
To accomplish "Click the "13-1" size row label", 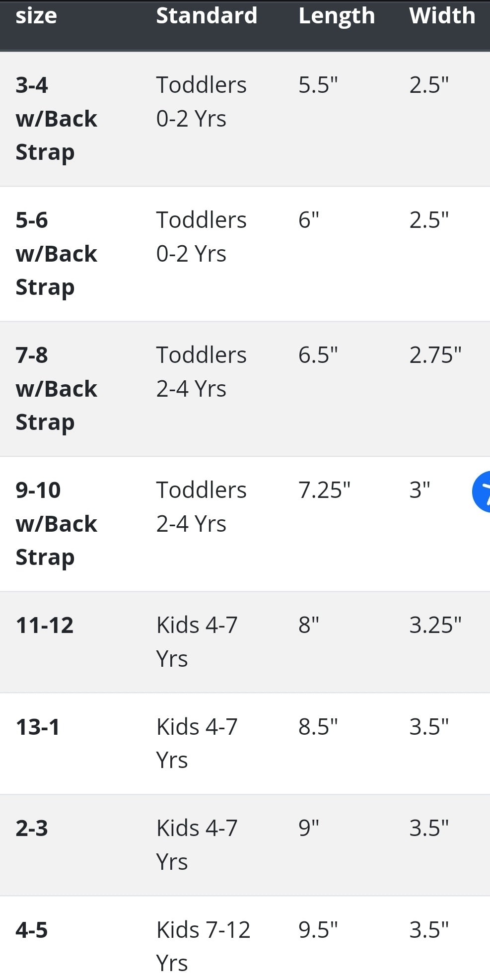I will pos(38,727).
